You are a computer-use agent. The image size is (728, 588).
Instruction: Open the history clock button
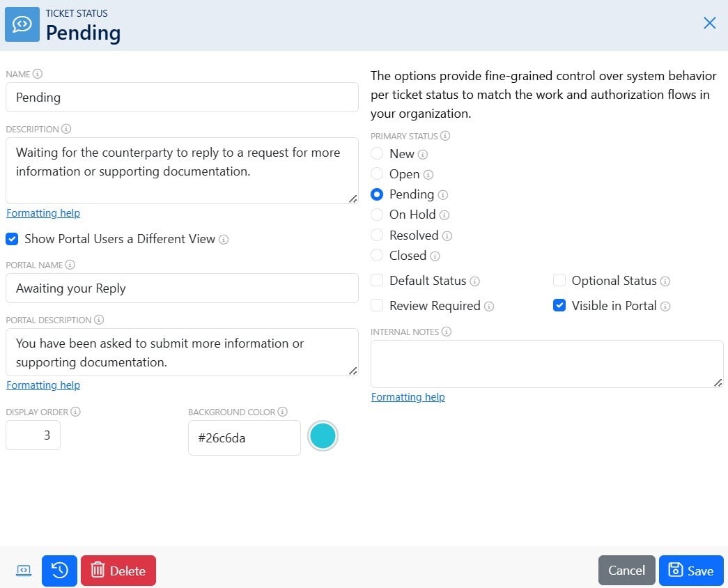tap(59, 571)
